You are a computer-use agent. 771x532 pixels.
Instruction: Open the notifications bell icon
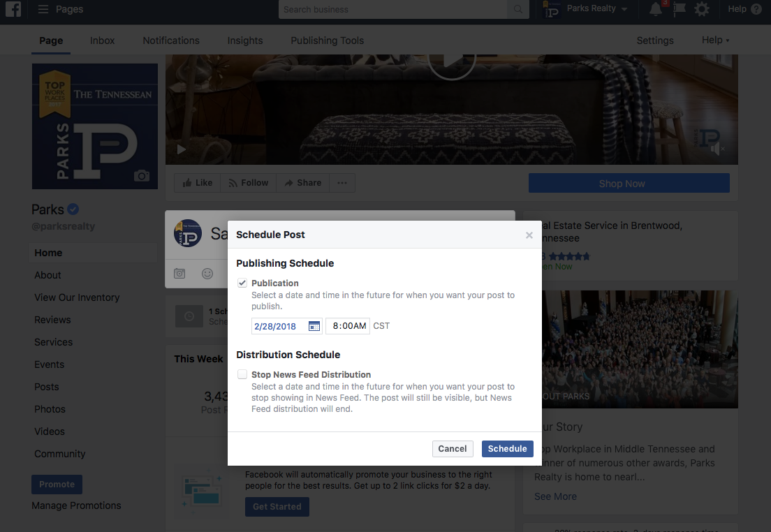[656, 9]
